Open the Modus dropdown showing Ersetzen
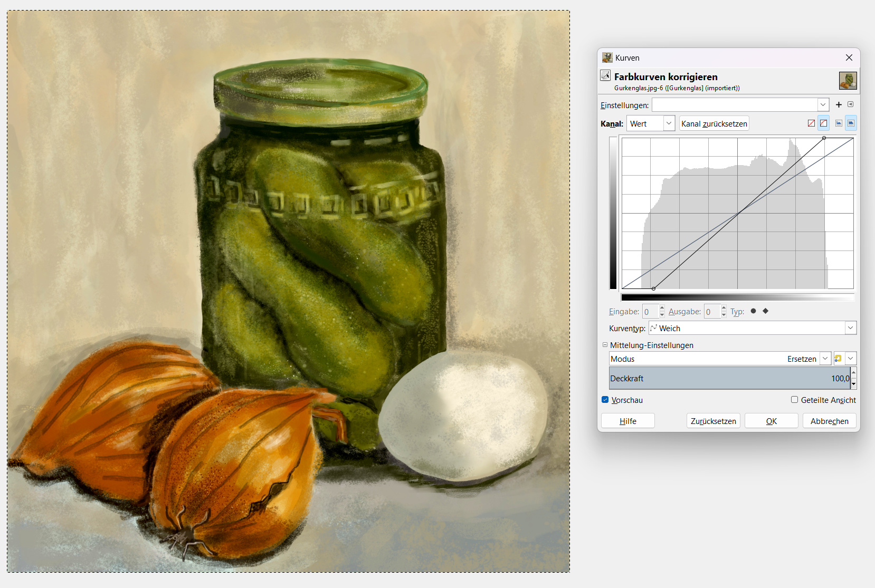The image size is (875, 588). coord(720,359)
